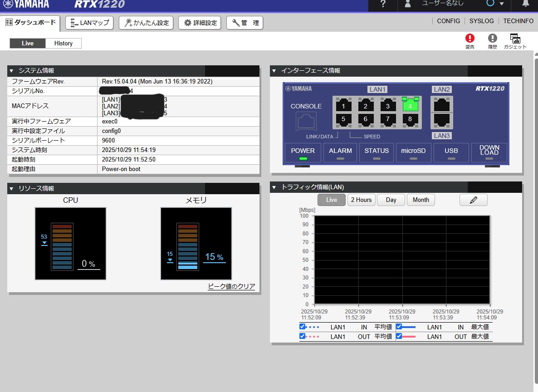Uncheck LAN1 OUT average (平均値) checkbox

tap(303, 336)
